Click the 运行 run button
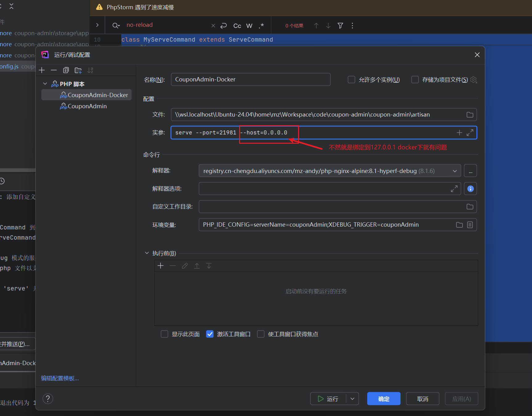Screen dimensions: 532x416 (x=328, y=399)
